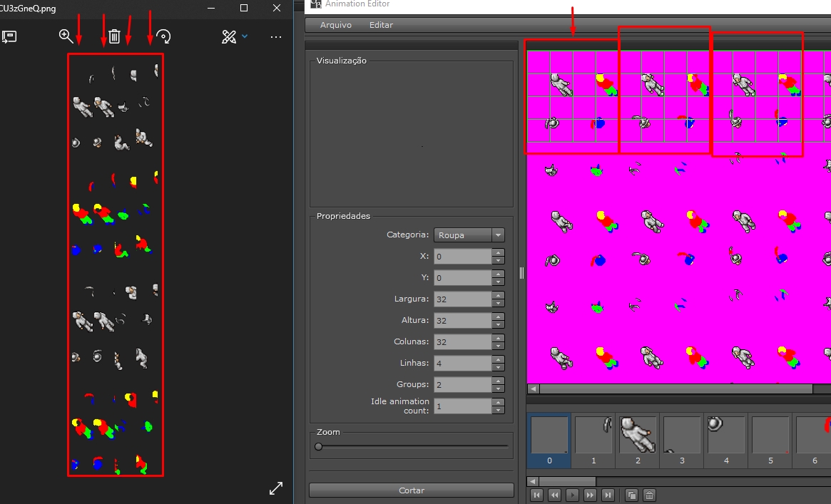Decrease the Altura value with down arrow
The height and width of the screenshot is (504, 831).
(498, 324)
